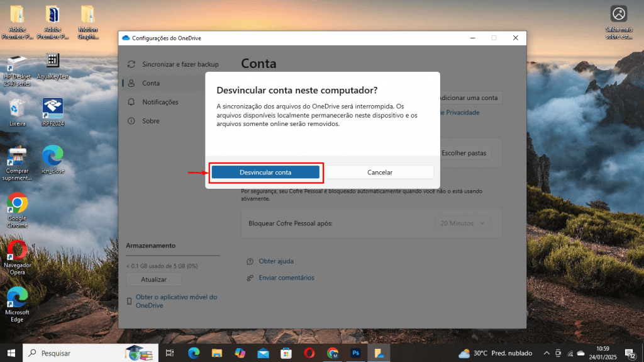Select the icn_close desktop icon
This screenshot has height=362, width=644.
53,160
